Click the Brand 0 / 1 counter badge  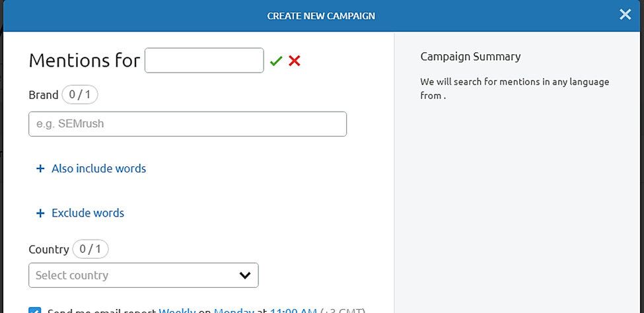(80, 95)
